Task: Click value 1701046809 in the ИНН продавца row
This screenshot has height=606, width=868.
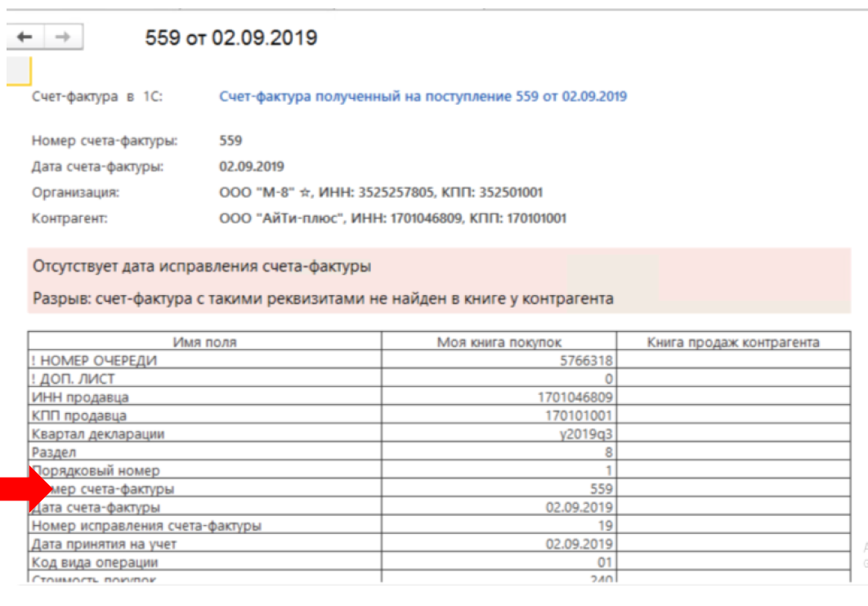Action: (575, 397)
